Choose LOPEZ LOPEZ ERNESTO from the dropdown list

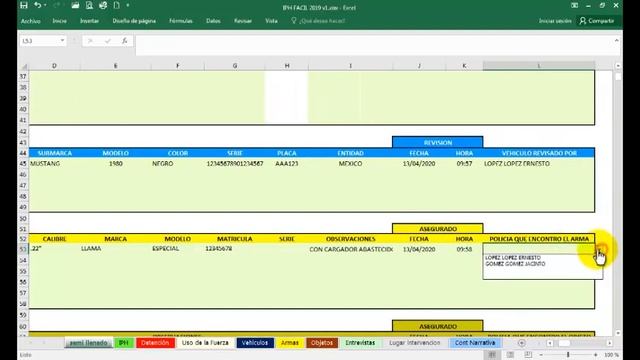pyautogui.click(x=513, y=258)
